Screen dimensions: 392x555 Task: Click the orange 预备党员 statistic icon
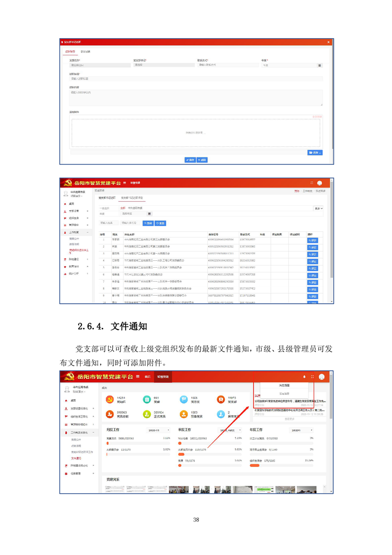pos(183,414)
